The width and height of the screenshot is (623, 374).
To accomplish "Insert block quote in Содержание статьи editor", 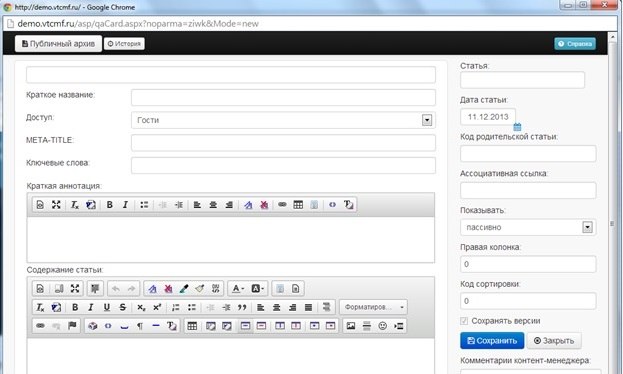I will [x=242, y=307].
